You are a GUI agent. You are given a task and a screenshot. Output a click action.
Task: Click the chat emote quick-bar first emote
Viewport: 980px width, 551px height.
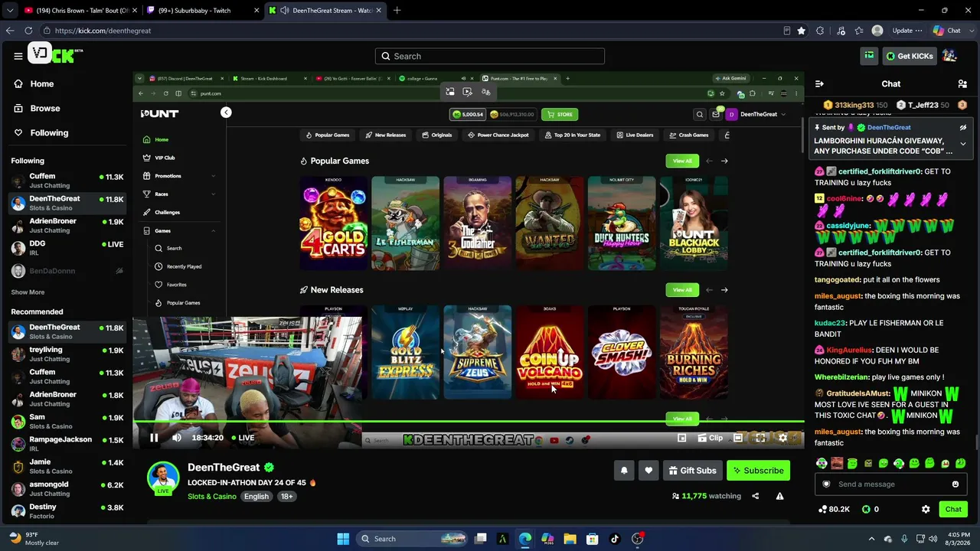(x=822, y=464)
